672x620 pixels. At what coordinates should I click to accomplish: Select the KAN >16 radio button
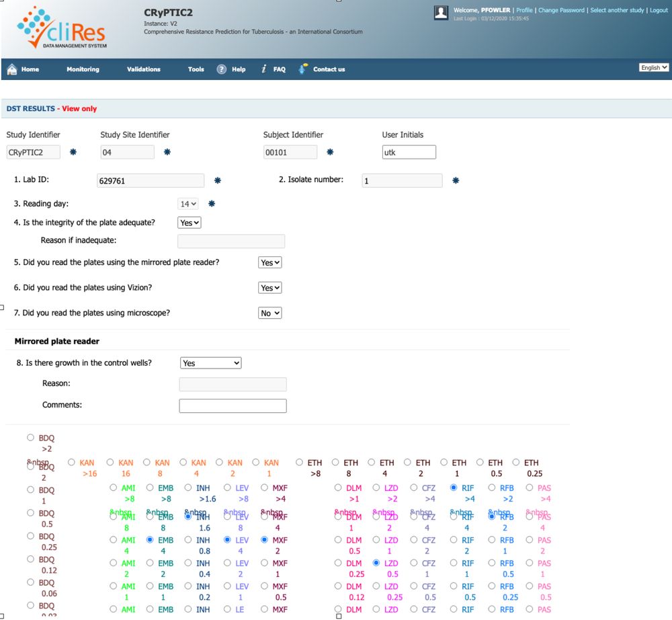[x=72, y=462]
